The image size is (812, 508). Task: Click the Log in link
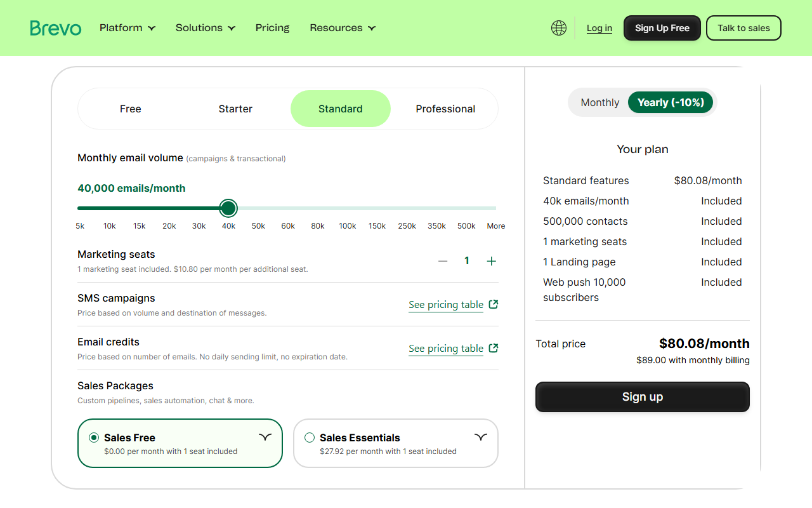[x=599, y=28]
